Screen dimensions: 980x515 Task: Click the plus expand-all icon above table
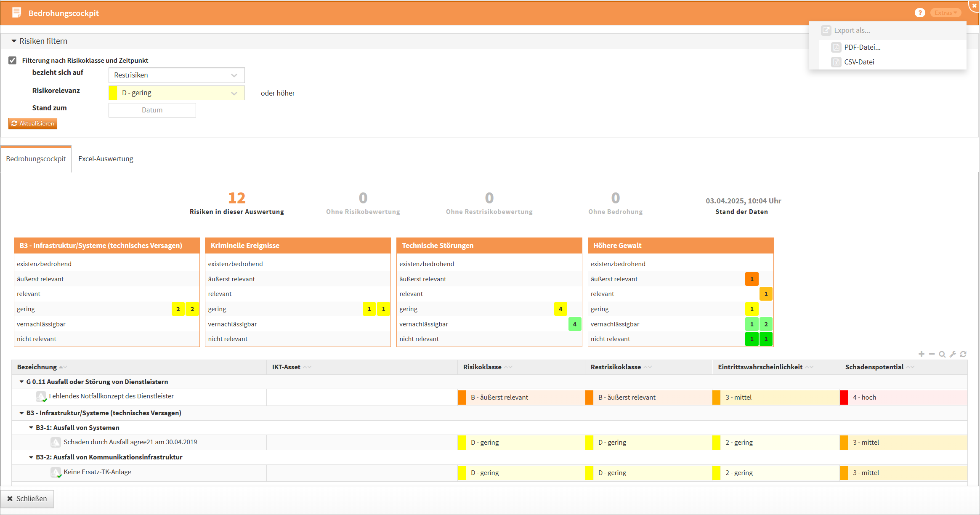click(922, 354)
